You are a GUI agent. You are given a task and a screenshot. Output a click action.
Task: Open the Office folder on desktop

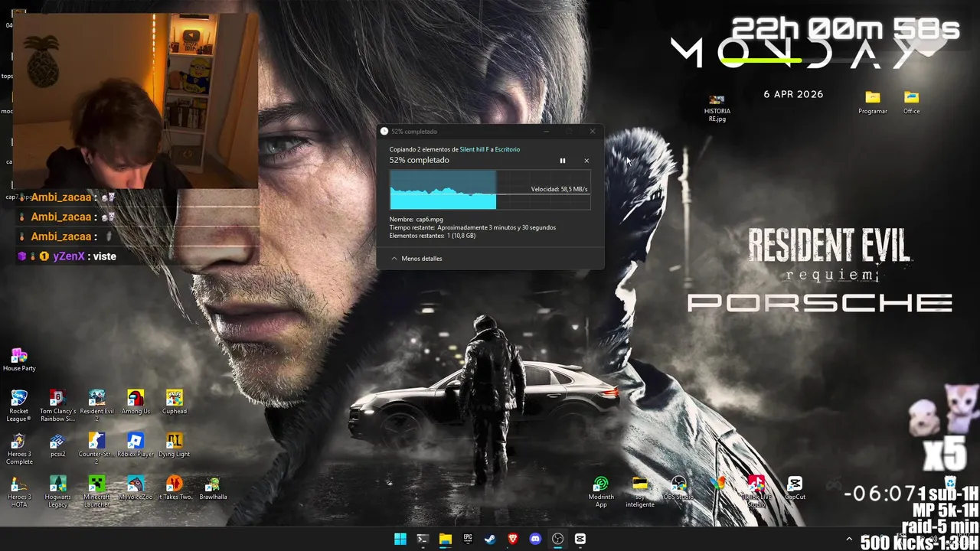point(911,103)
